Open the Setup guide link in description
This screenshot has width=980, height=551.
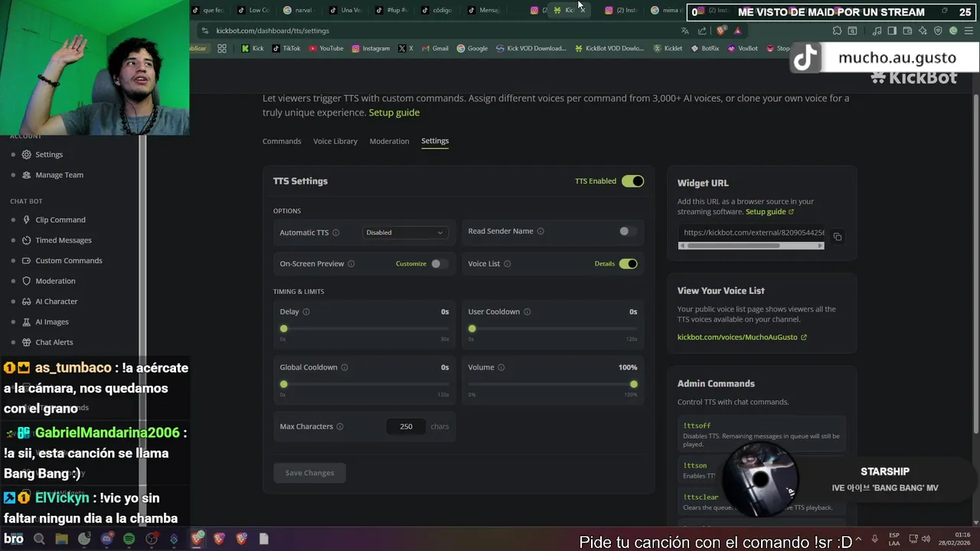pyautogui.click(x=394, y=112)
